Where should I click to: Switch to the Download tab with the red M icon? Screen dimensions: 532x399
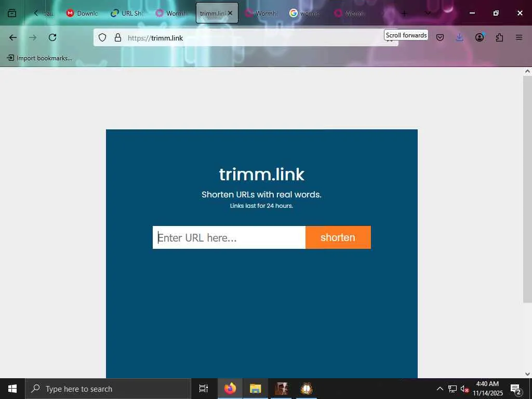83,13
